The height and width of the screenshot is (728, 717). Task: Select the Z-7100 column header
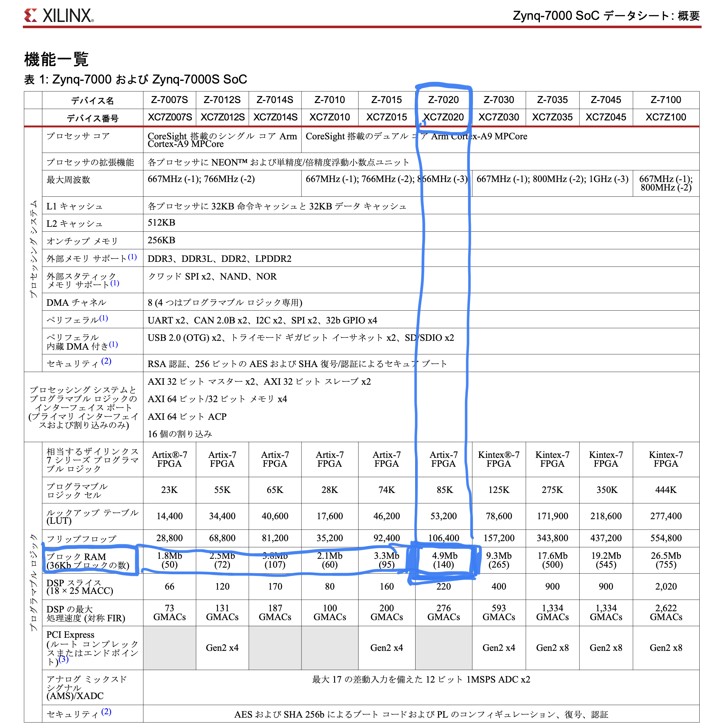coord(666,100)
